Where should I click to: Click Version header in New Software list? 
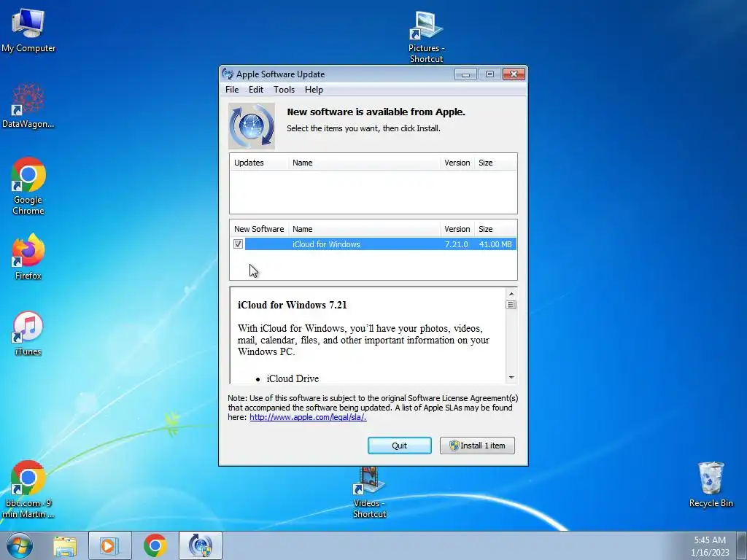[x=457, y=229]
